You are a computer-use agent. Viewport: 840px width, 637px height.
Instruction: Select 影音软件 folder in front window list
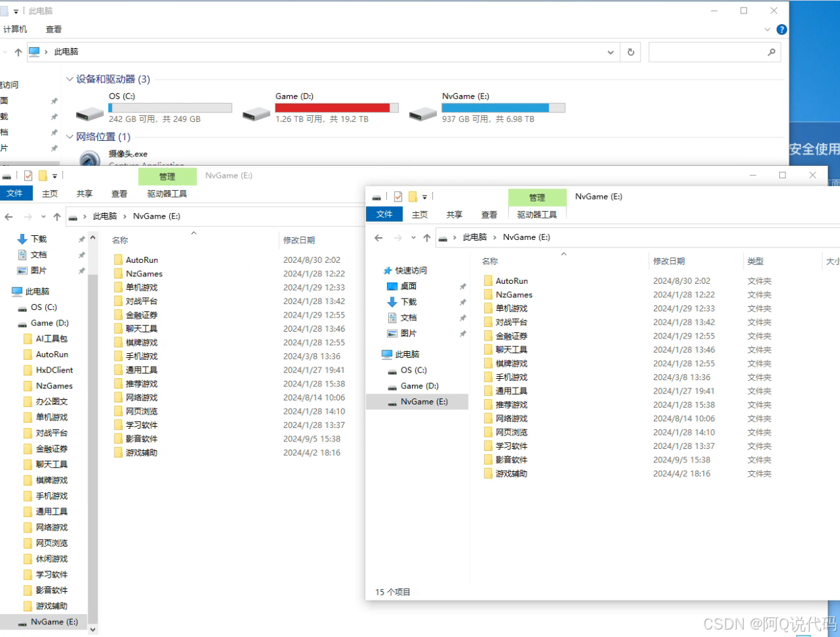(506, 460)
